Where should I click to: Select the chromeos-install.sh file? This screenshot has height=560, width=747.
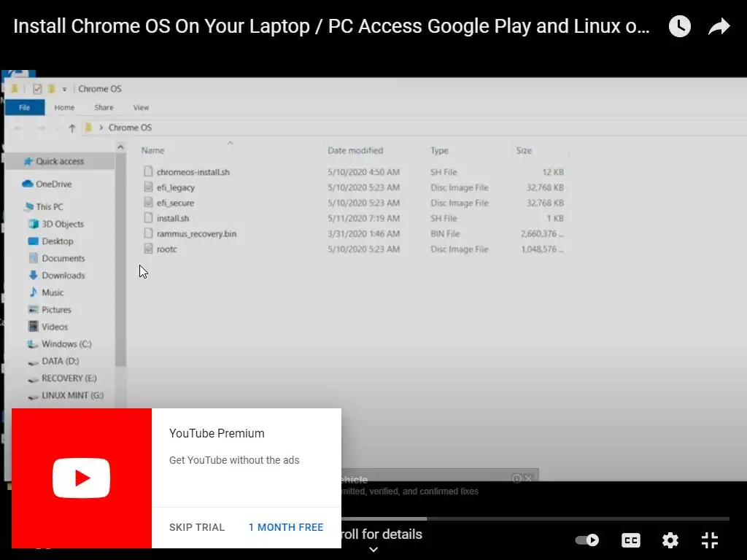pyautogui.click(x=193, y=172)
